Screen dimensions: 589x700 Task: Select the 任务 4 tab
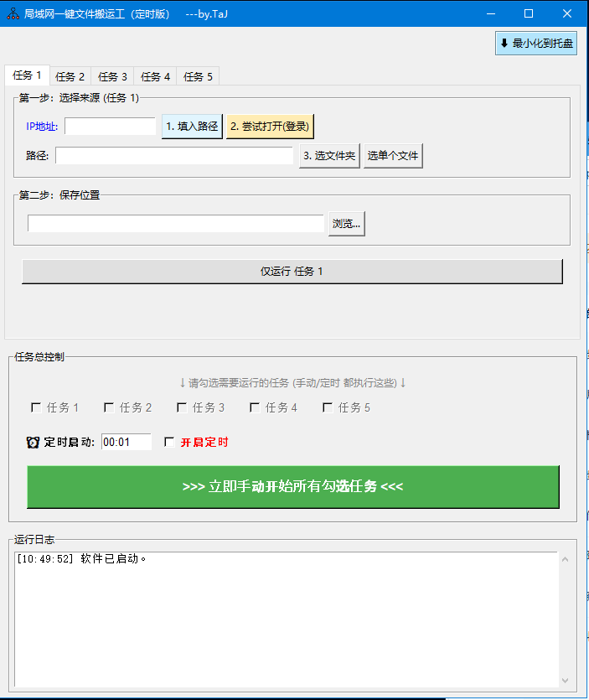(x=156, y=76)
